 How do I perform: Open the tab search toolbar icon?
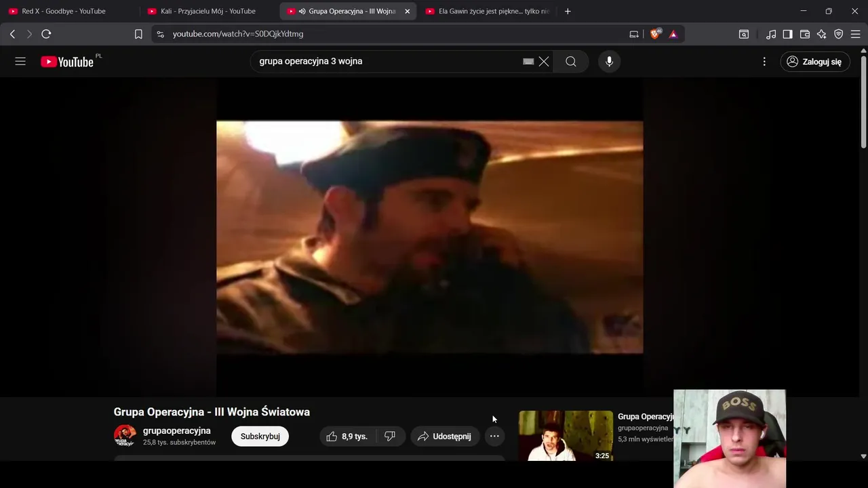click(744, 34)
